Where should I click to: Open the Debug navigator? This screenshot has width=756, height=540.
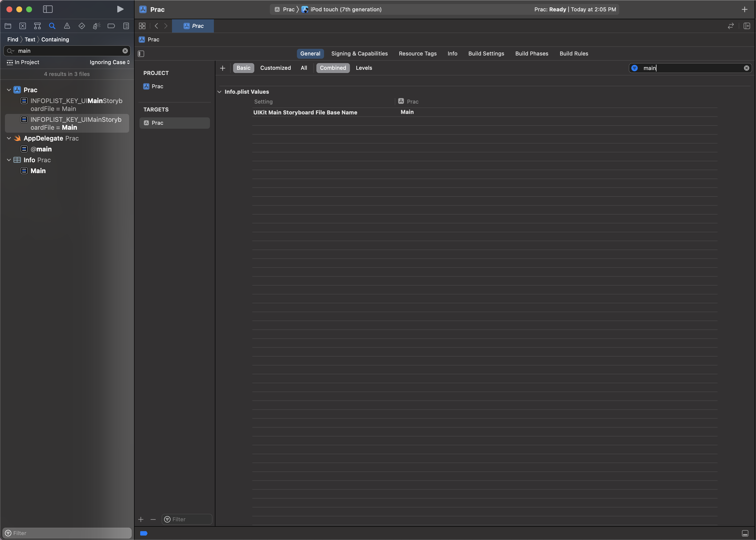click(96, 26)
